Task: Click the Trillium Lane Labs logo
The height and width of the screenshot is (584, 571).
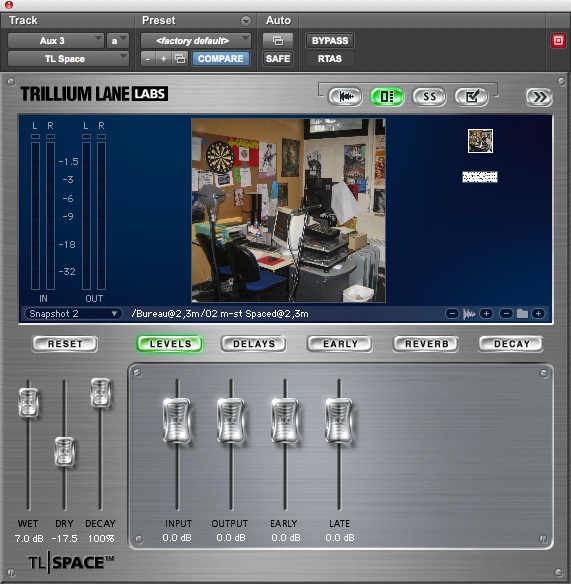Action: [94, 94]
